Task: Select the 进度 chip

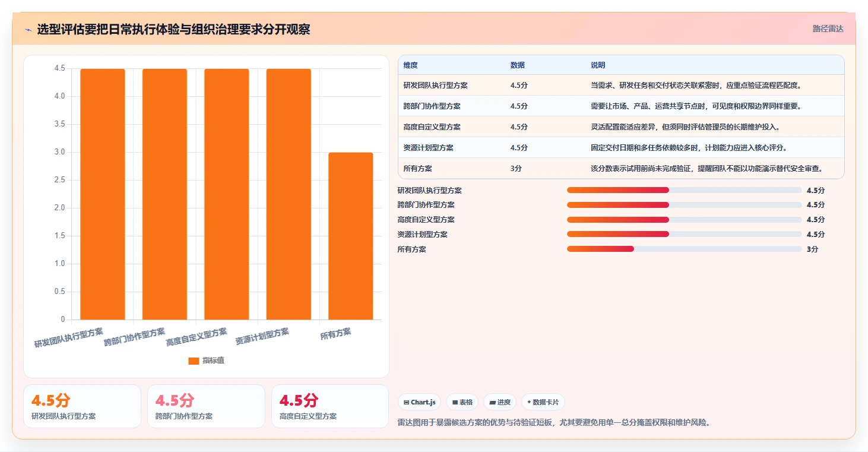Action: [x=500, y=402]
